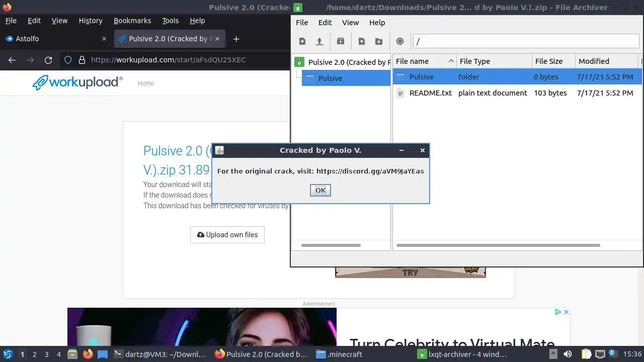Launch Firefox from the taskbar quick launch
The height and width of the screenshot is (362, 644).
88,354
